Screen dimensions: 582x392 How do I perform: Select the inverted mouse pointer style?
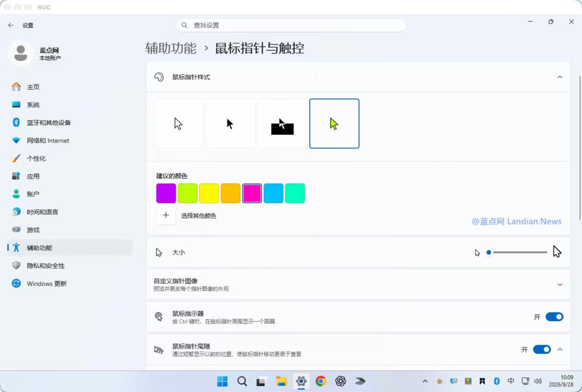(x=282, y=124)
